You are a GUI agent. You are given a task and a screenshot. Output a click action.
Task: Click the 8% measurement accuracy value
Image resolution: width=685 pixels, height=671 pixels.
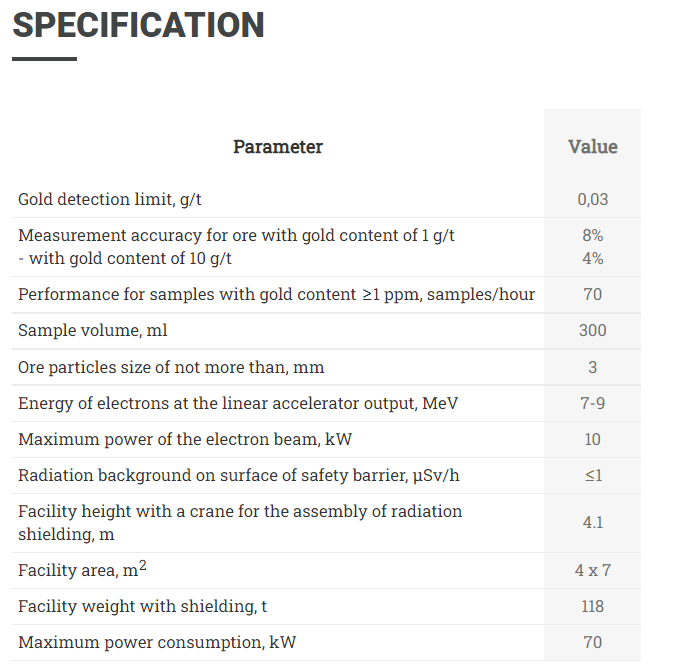click(x=593, y=235)
